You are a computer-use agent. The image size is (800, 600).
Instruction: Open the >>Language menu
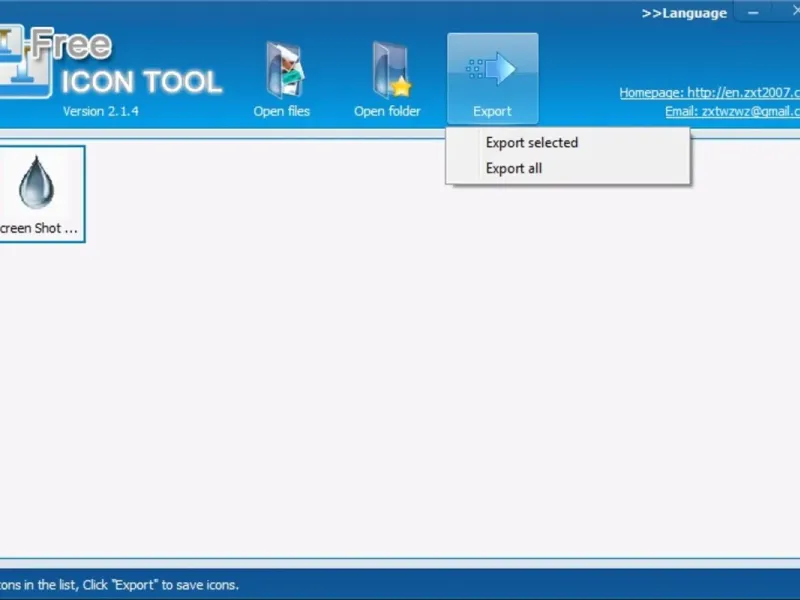(x=684, y=13)
